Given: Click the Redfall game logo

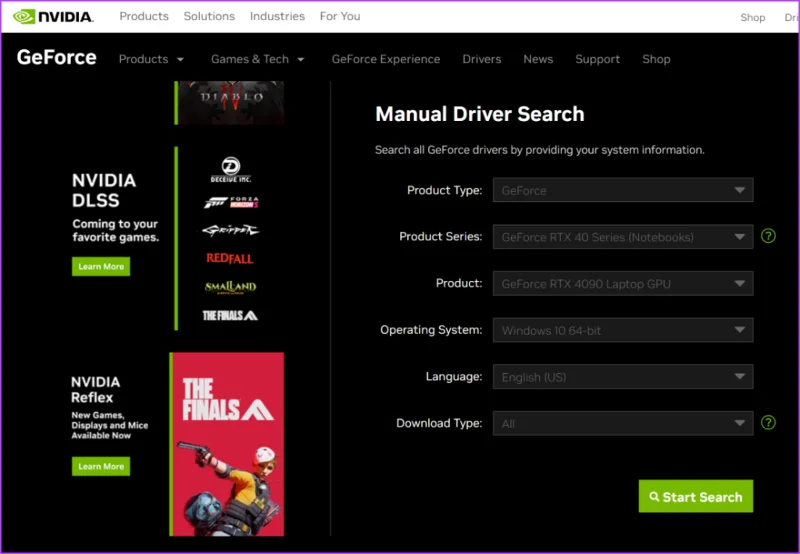Looking at the screenshot, I should pos(230,258).
